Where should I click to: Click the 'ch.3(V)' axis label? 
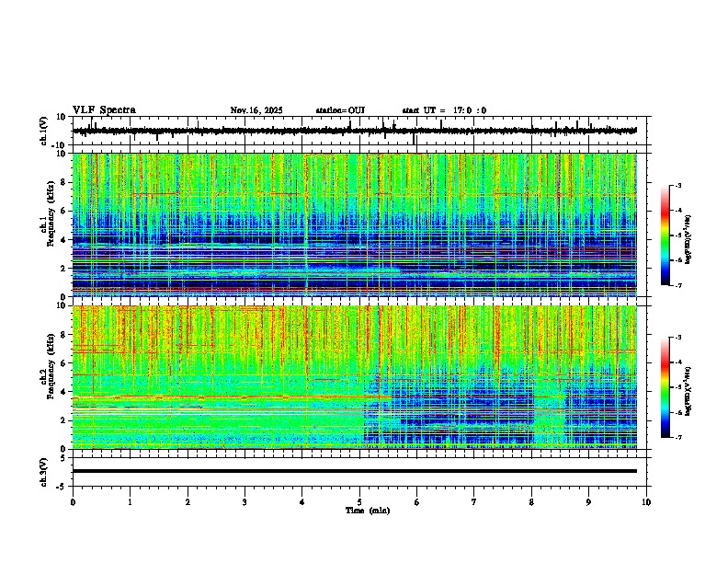[44, 473]
